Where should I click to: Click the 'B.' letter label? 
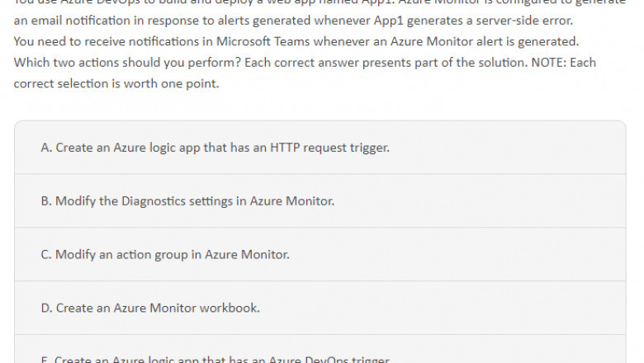click(x=46, y=200)
